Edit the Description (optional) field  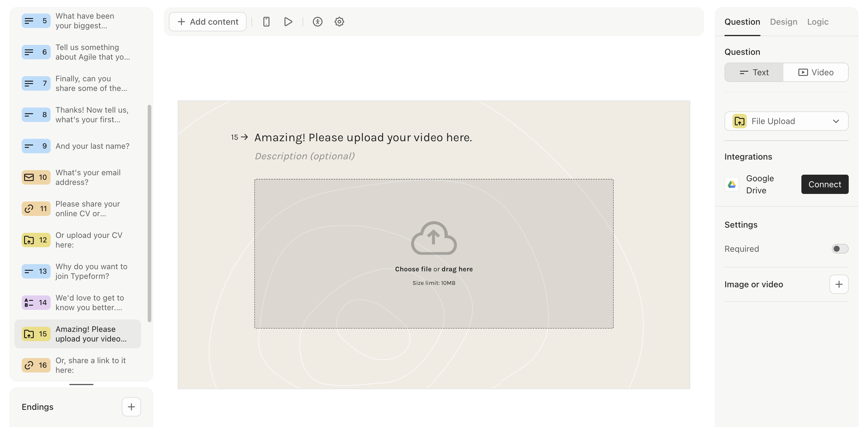point(304,156)
